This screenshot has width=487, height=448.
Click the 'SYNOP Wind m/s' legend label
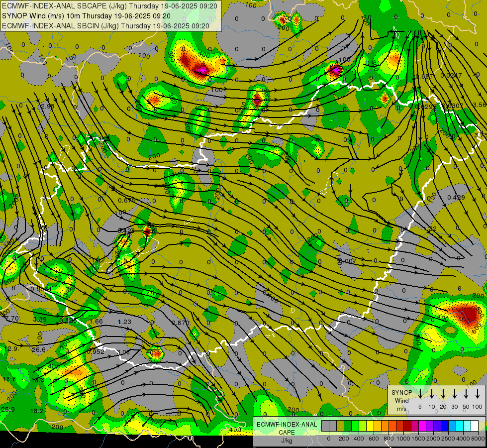[401, 400]
